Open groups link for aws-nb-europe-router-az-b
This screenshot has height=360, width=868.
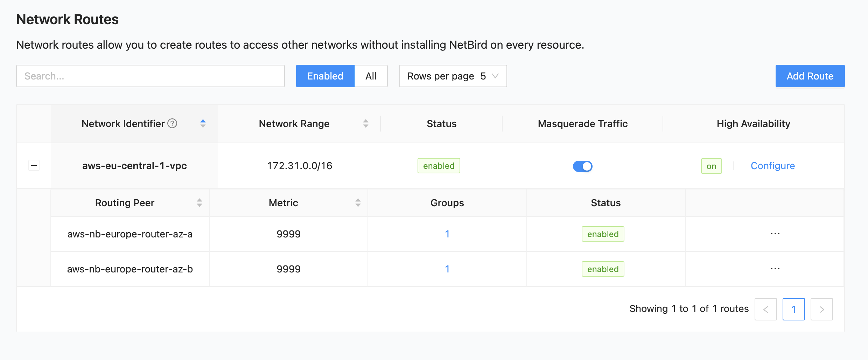point(447,269)
